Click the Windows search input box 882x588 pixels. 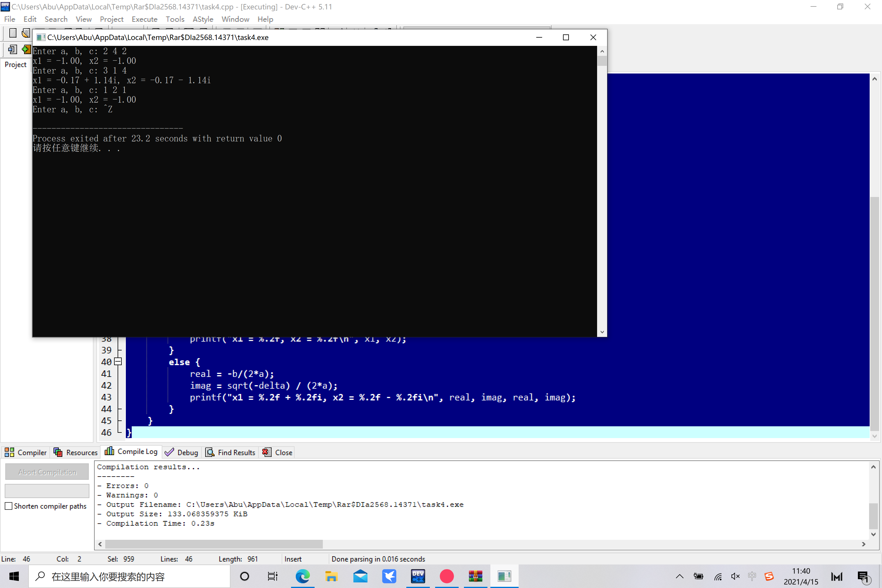pyautogui.click(x=129, y=576)
